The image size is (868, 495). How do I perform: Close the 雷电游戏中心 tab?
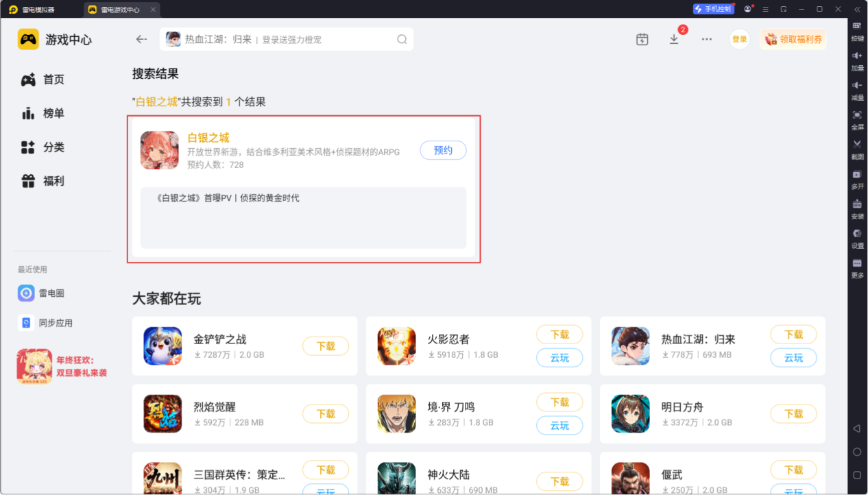[x=153, y=10]
